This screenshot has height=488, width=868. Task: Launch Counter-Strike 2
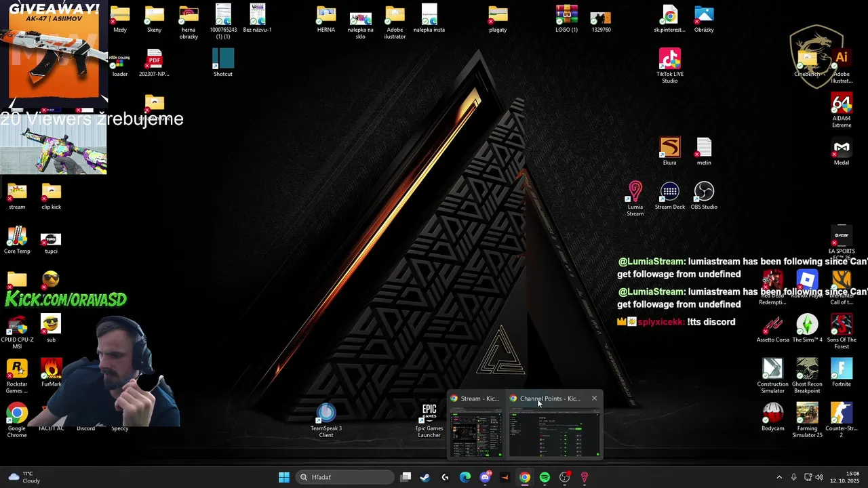(842, 420)
